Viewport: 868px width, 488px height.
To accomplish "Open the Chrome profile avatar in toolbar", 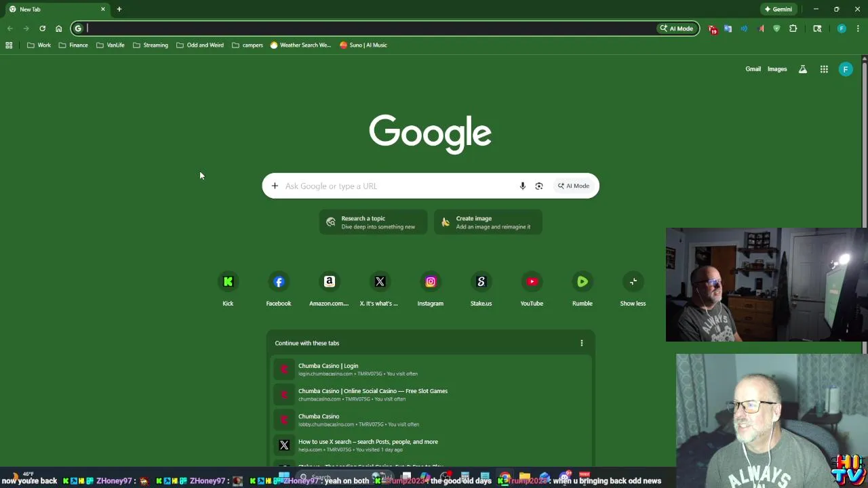I will (842, 28).
